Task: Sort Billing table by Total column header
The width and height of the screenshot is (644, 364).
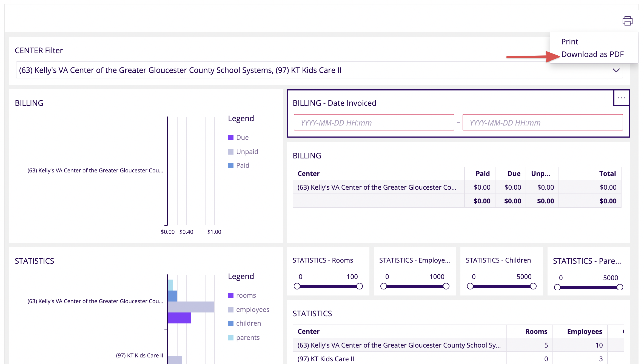Action: [607, 174]
